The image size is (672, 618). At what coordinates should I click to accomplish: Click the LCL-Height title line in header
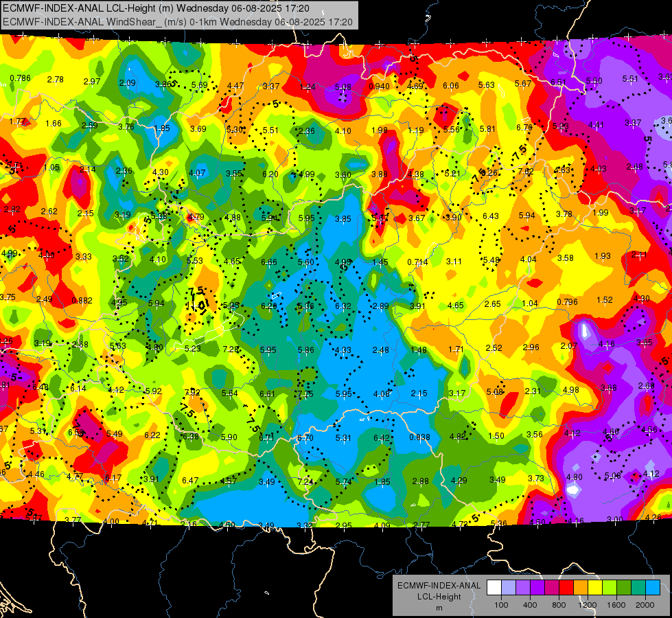tap(156, 8)
